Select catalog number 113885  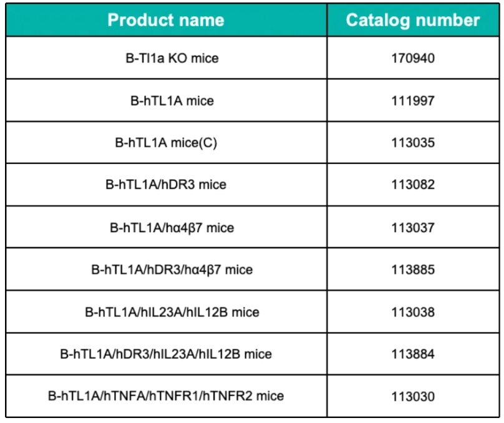[x=413, y=270]
